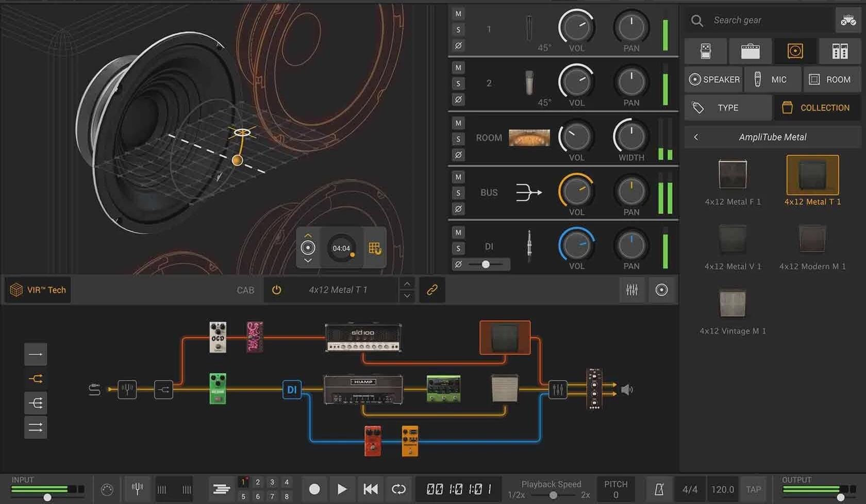The width and height of the screenshot is (866, 504).
Task: Click the play button
Action: tap(342, 489)
